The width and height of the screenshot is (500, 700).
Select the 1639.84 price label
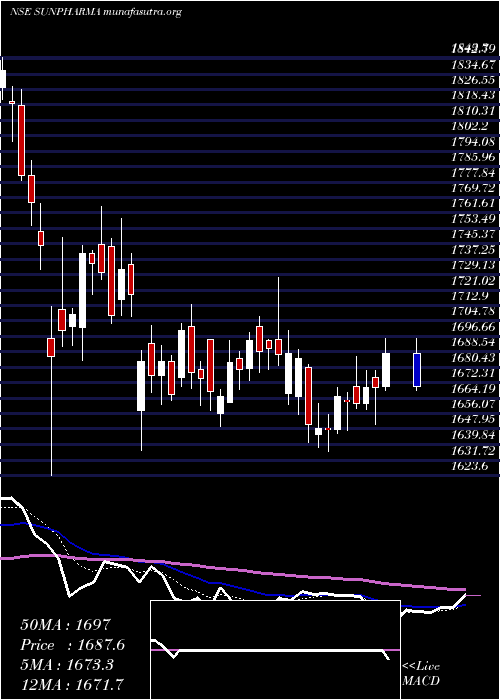(x=473, y=434)
